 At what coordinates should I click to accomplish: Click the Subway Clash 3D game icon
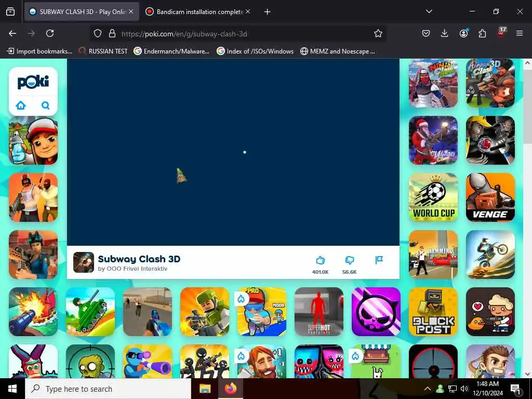(84, 262)
